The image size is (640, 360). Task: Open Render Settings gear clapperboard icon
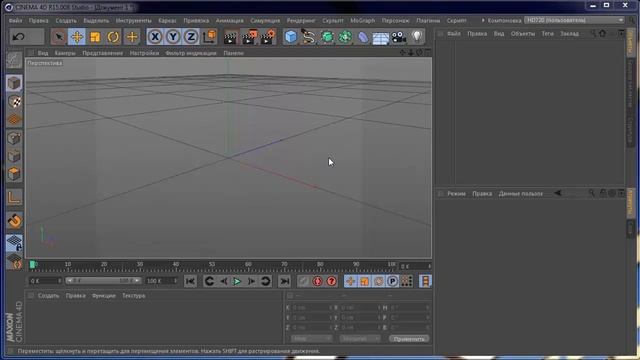point(268,37)
